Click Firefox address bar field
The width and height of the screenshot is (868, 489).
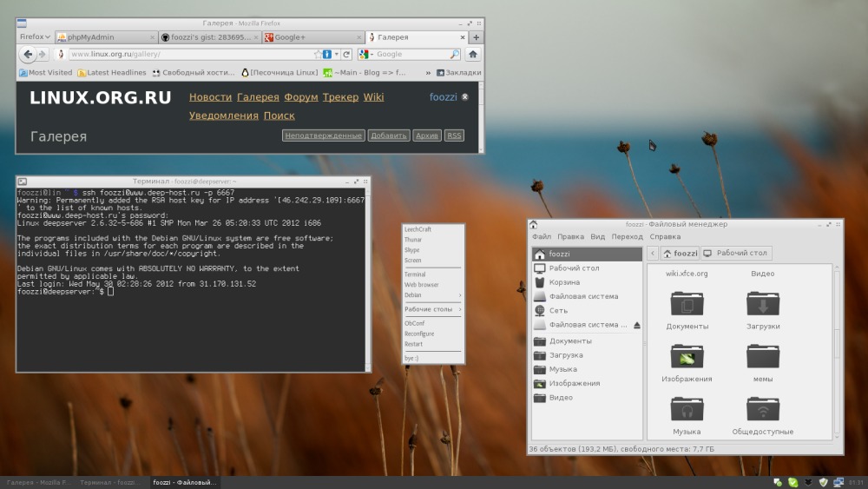pos(190,54)
